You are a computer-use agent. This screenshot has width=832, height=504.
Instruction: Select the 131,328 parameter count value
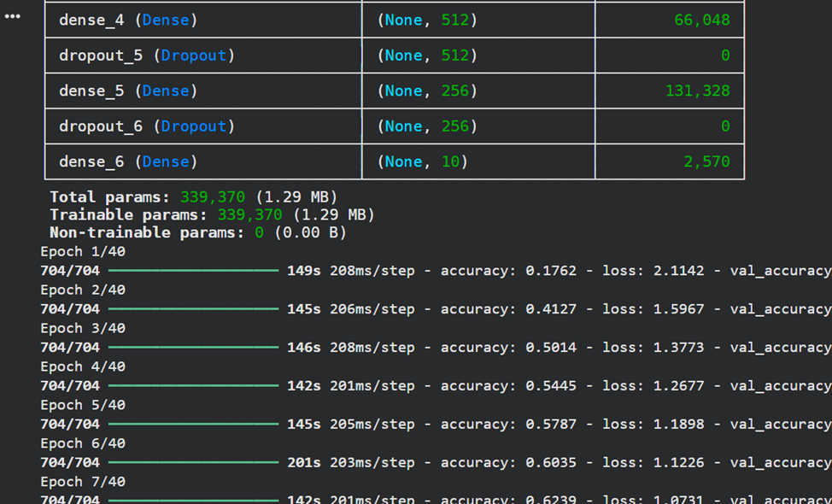point(697,91)
